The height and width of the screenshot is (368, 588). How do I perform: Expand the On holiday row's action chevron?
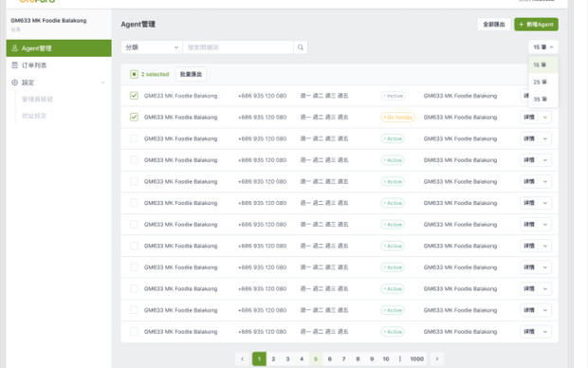[x=545, y=118]
